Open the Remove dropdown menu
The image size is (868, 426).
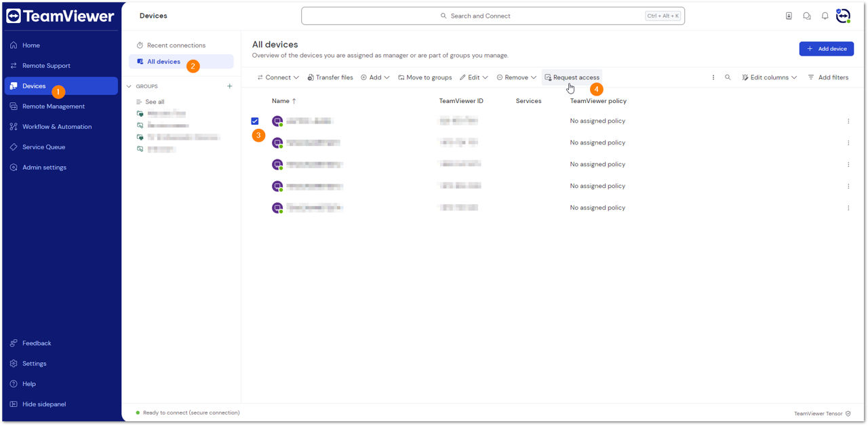coord(516,77)
